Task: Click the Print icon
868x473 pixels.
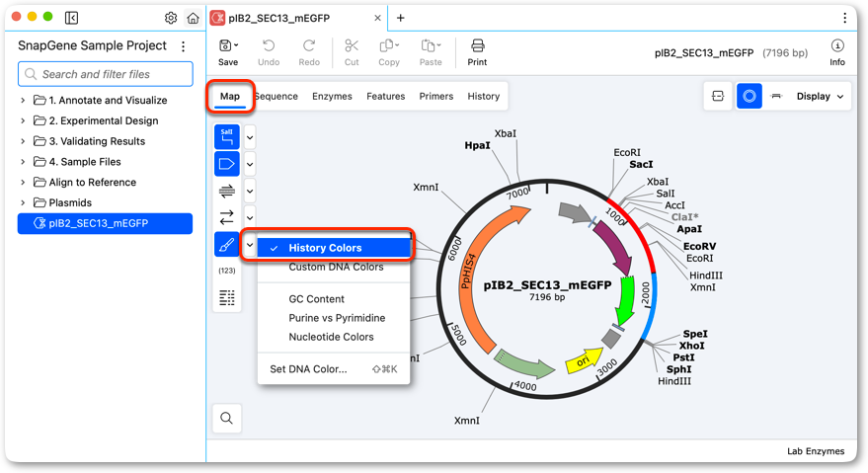Action: click(x=477, y=52)
